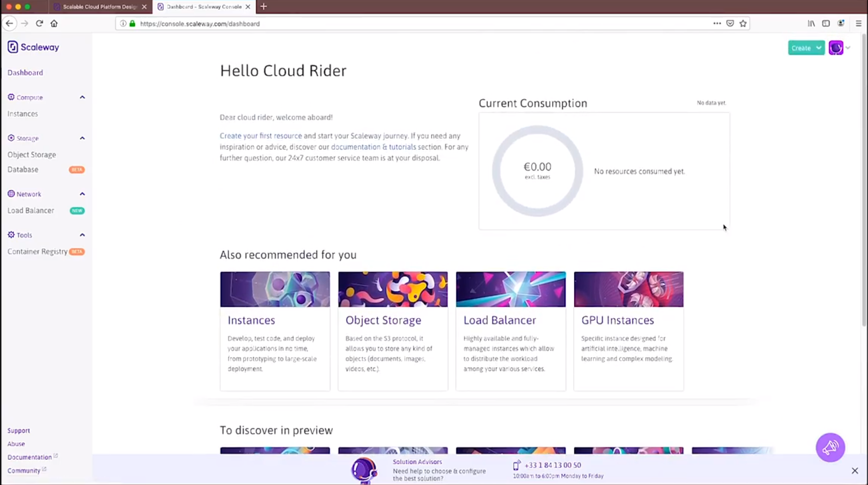Click the 'No data yet.' text
Viewport: 868px width, 485px height.
pos(711,103)
